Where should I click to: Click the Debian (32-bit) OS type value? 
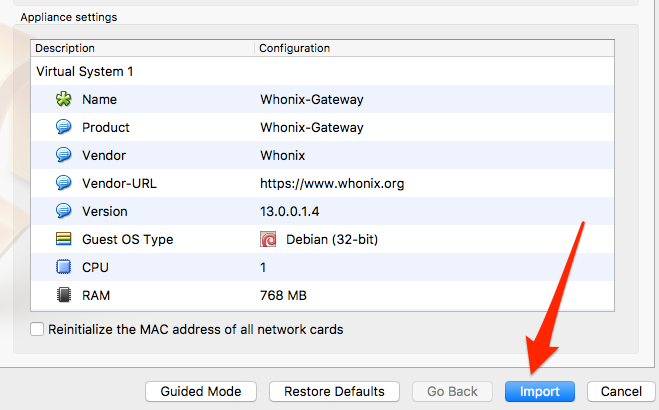332,239
